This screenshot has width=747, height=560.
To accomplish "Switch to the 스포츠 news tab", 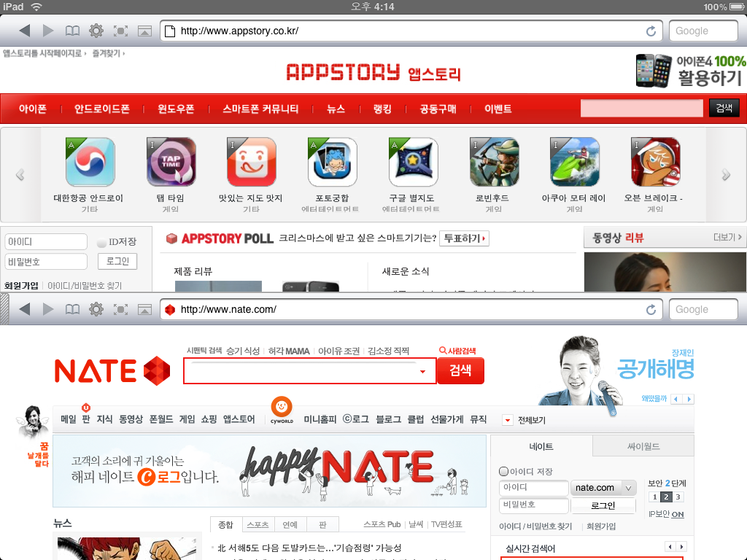I will coord(258,524).
